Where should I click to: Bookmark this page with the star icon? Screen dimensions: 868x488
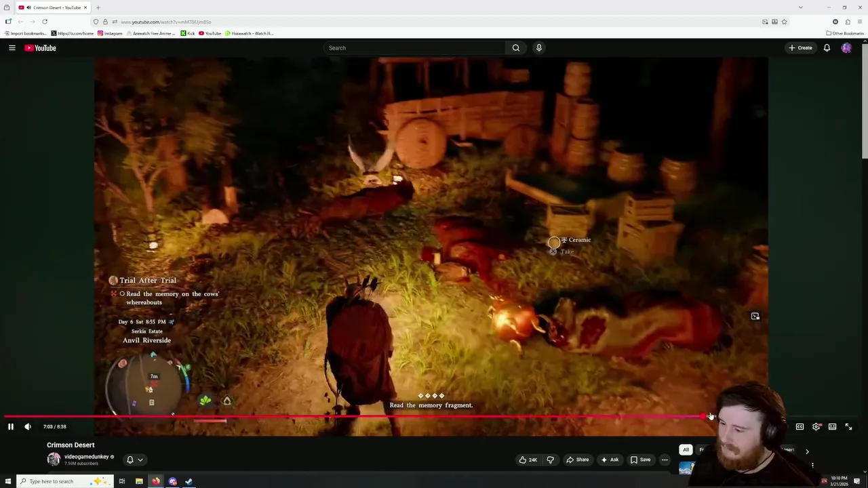785,22
